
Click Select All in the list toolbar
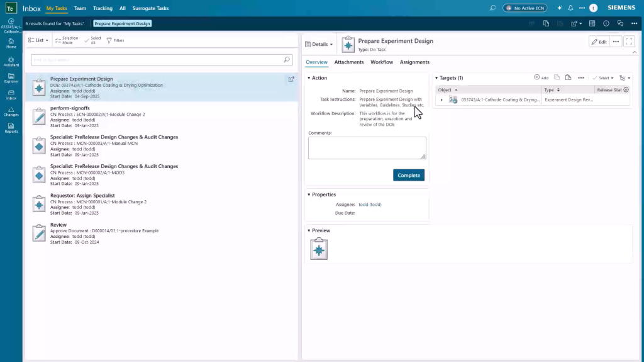coord(92,40)
